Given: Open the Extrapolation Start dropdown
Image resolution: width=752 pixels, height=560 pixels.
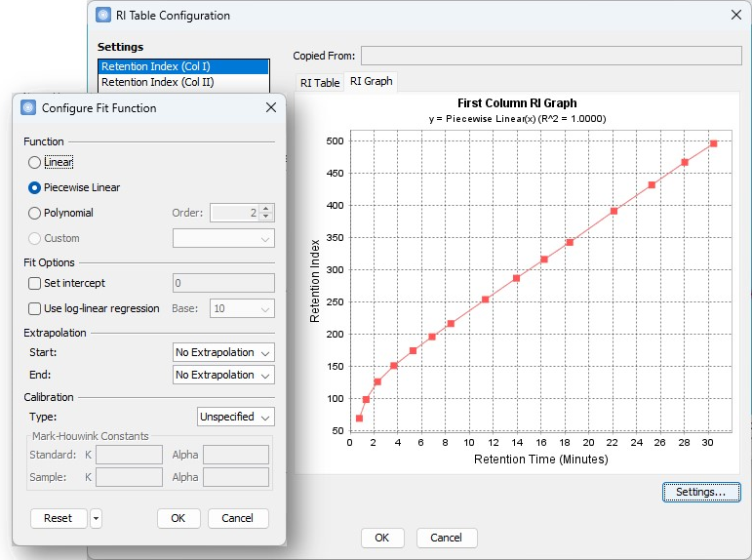Looking at the screenshot, I should pos(223,352).
